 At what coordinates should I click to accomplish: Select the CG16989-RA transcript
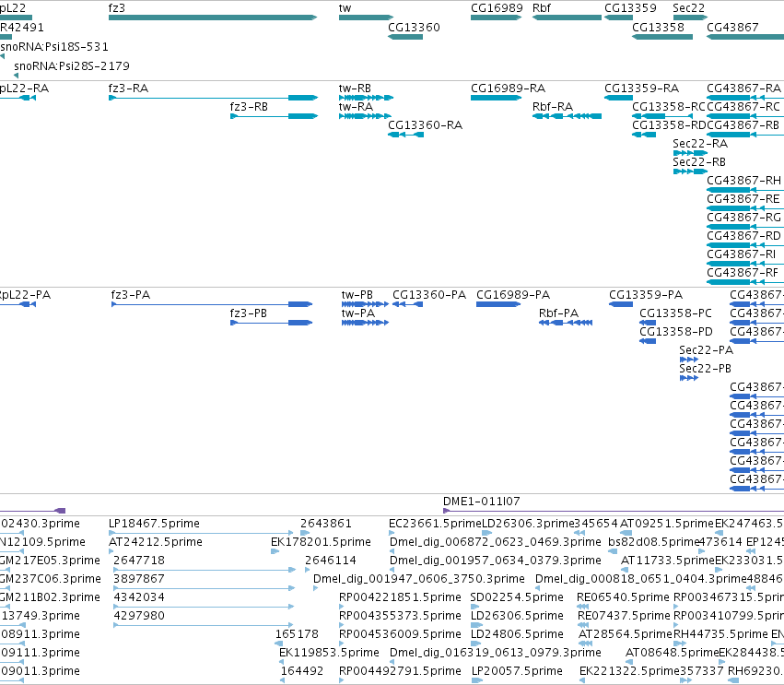[x=496, y=98]
